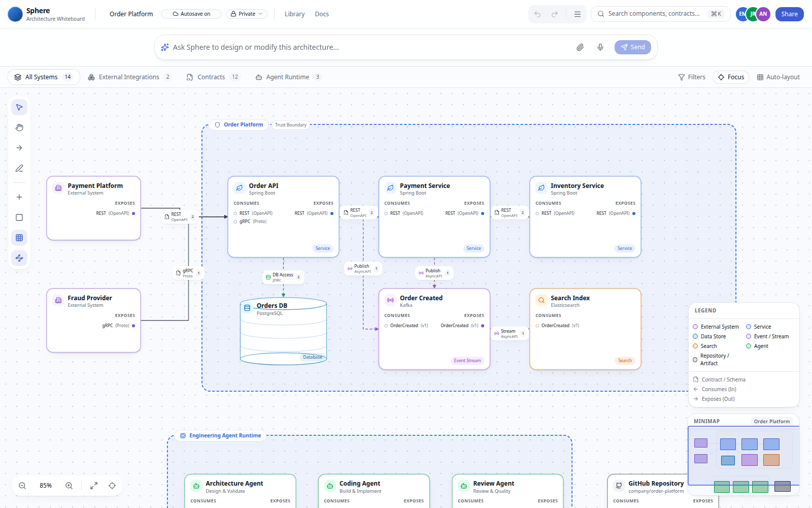The width and height of the screenshot is (812, 508).
Task: Click the Auto-layout button
Action: (778, 77)
